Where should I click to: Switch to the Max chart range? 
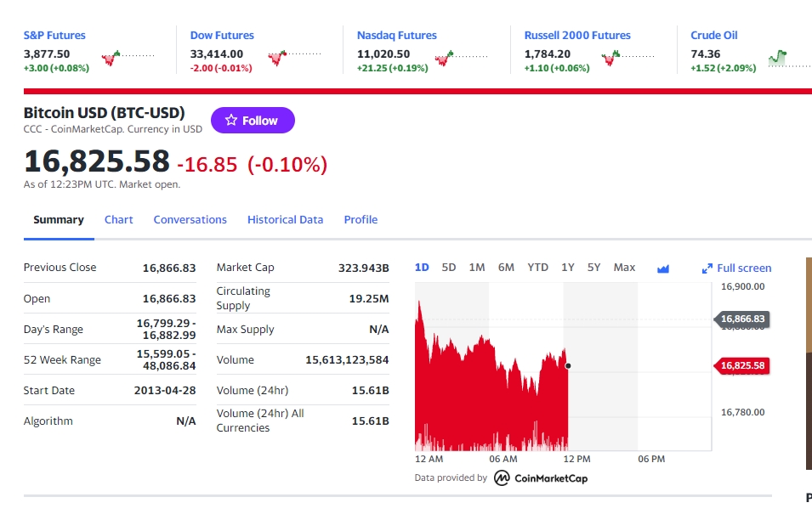624,268
